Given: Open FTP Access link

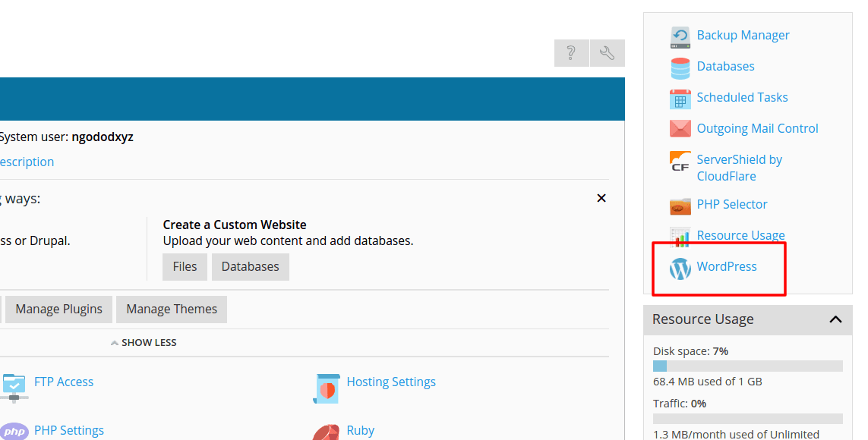Looking at the screenshot, I should tap(64, 382).
